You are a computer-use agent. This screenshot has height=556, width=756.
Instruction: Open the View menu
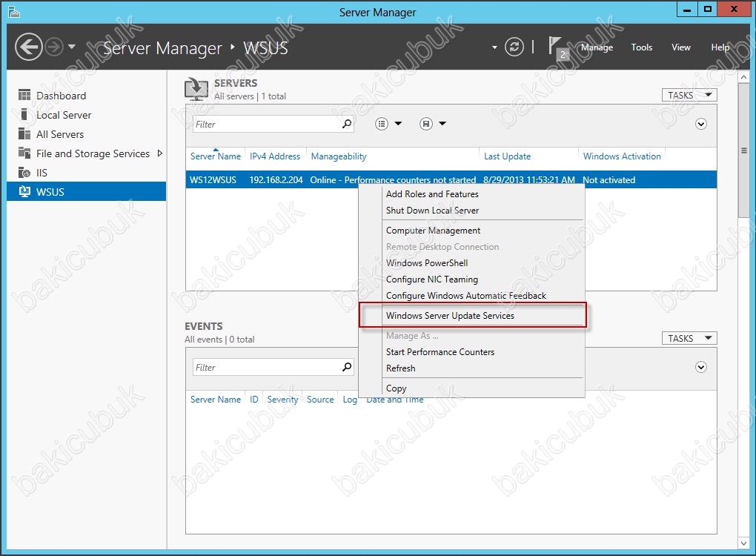681,47
